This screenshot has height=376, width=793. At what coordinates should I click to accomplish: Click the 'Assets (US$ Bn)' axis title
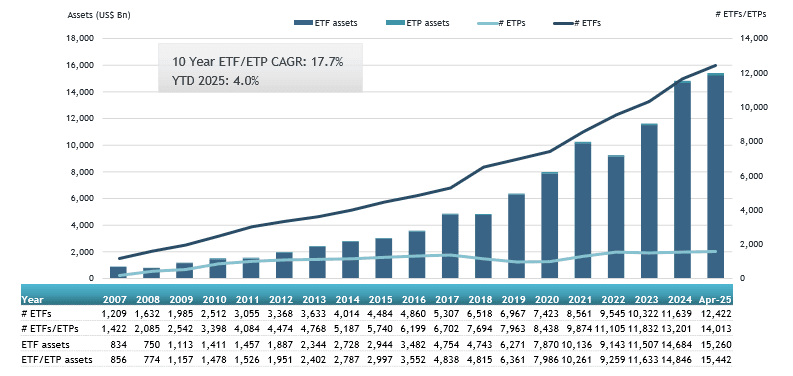pos(99,15)
